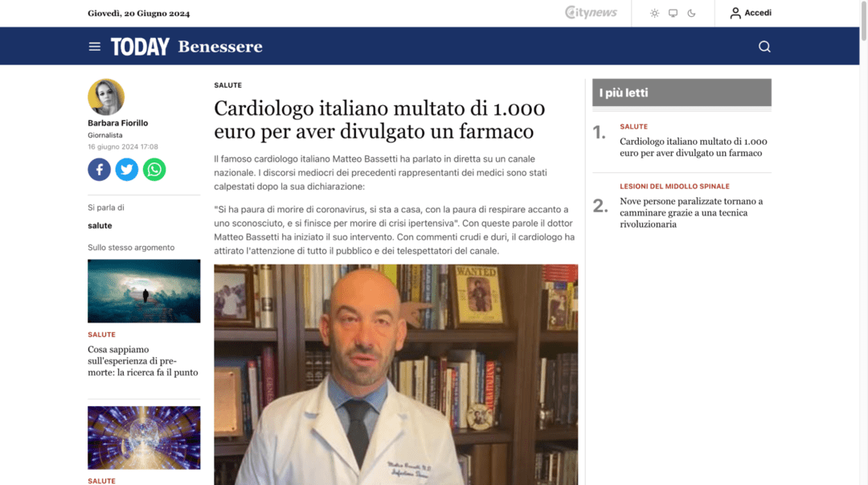This screenshot has height=485, width=868.
Task: Click the tunnel light article thumbnail
Action: (x=144, y=291)
